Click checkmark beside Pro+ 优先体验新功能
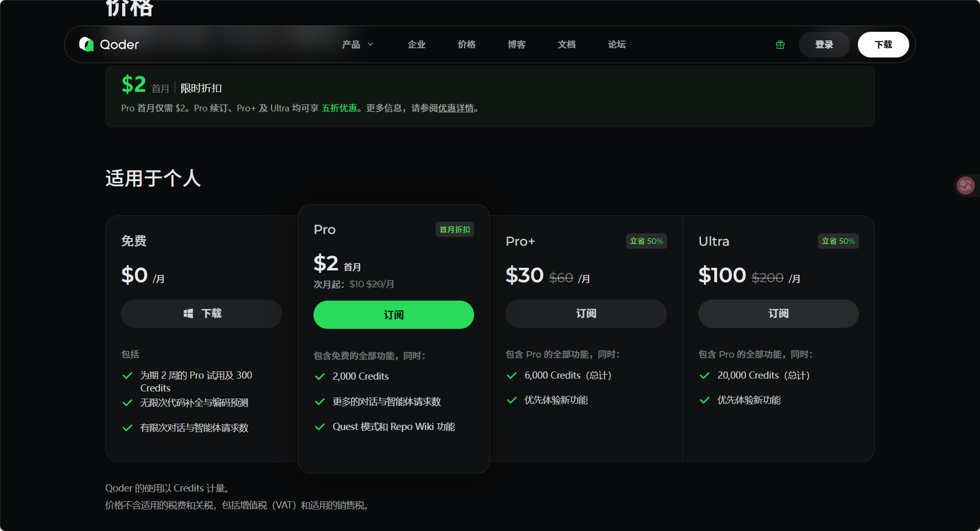 [x=512, y=400]
